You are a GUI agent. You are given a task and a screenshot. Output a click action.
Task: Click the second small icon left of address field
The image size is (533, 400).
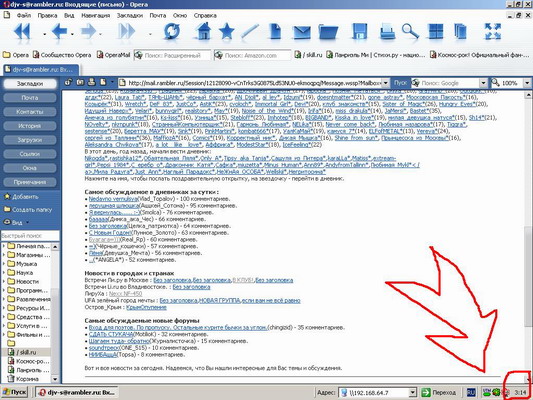80,82
